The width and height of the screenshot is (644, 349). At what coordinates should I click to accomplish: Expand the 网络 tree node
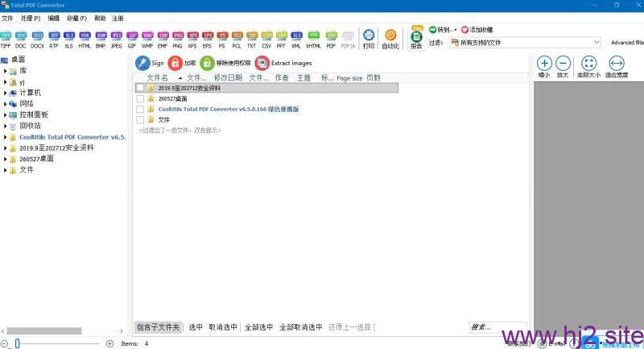[x=5, y=104]
